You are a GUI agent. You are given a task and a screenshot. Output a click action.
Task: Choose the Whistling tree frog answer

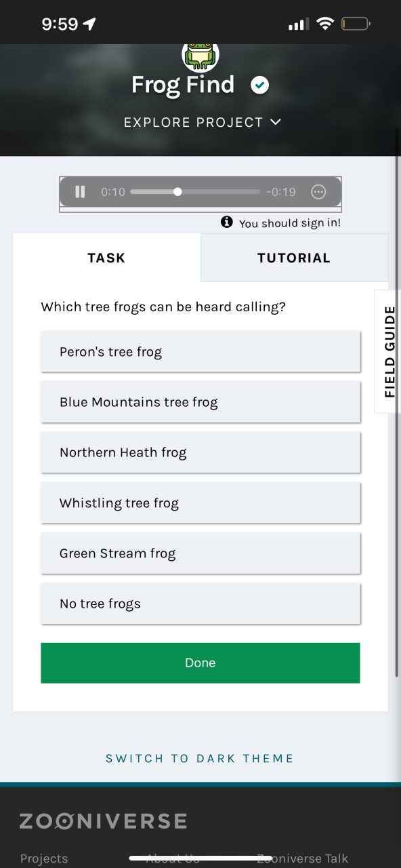point(200,502)
